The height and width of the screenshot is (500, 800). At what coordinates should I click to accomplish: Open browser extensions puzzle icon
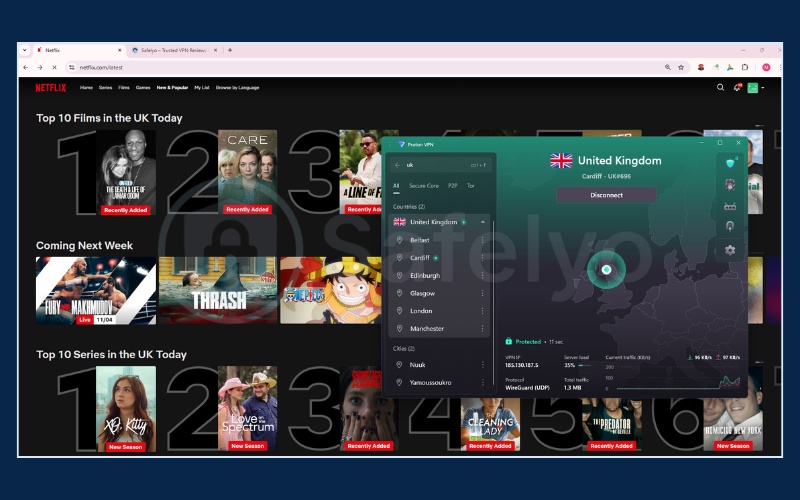745,67
